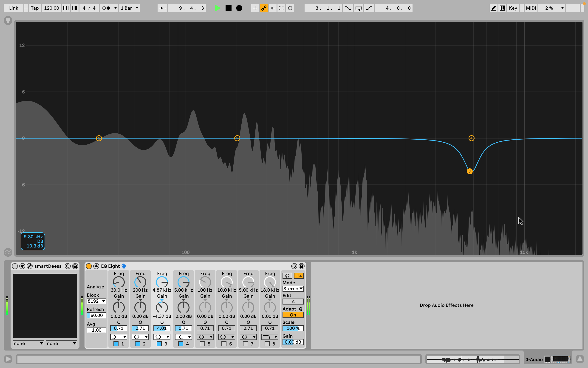Viewport: 588px width, 368px height.
Task: Open band 8 filter type dropdown
Action: (270, 337)
